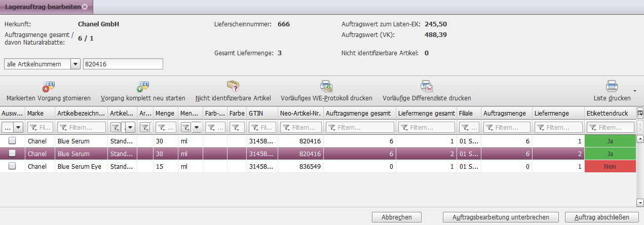Sort by the GTIN column header

coord(262,113)
